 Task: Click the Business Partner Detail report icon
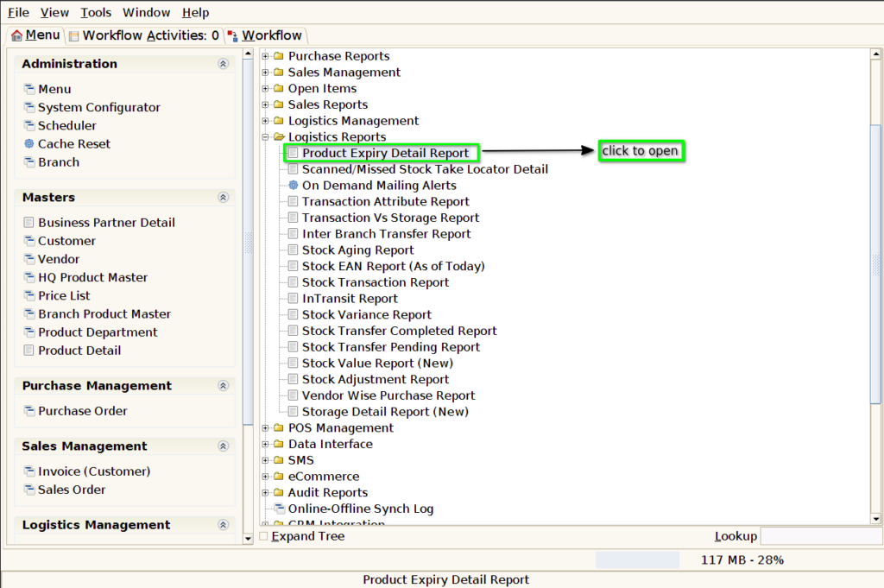pyautogui.click(x=28, y=222)
